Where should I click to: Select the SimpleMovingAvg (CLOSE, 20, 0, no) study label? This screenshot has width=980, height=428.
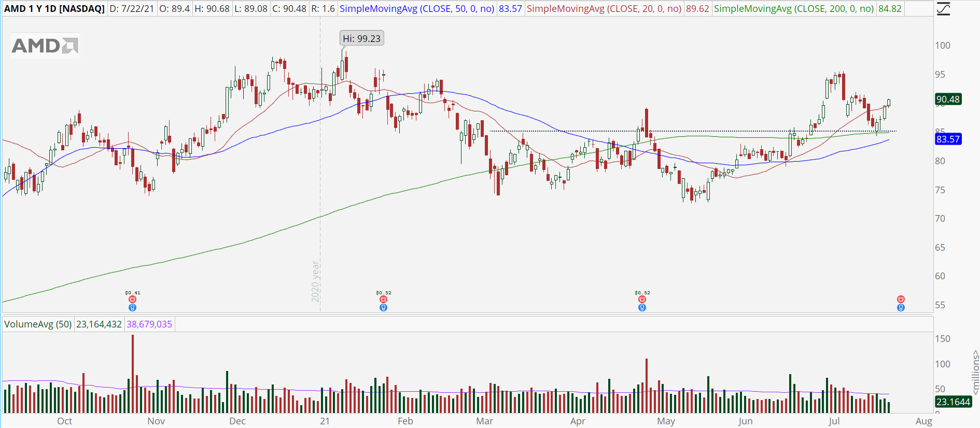pos(604,9)
